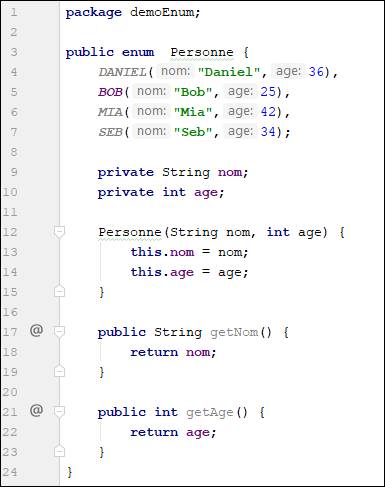
Task: Click the "Mia" string literal
Action: (x=193, y=112)
